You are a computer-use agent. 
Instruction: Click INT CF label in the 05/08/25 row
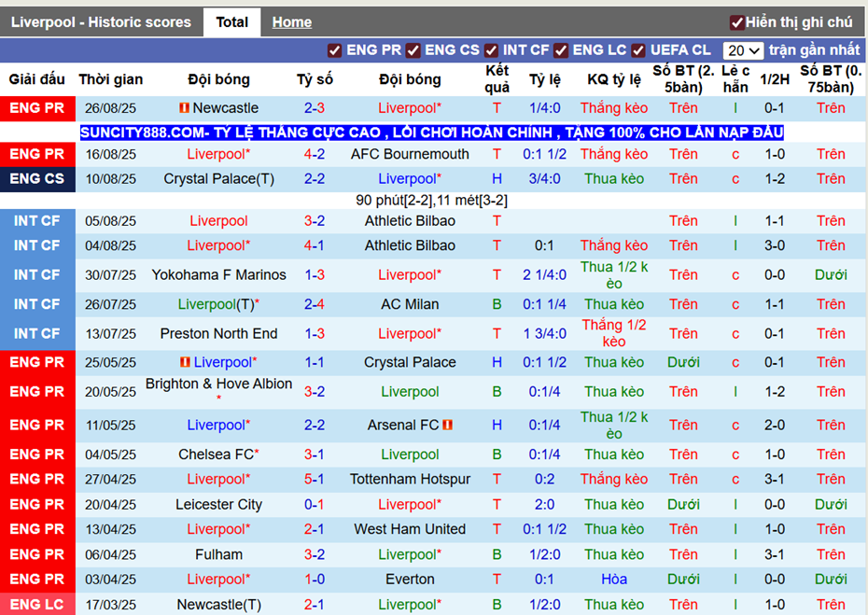click(x=37, y=221)
